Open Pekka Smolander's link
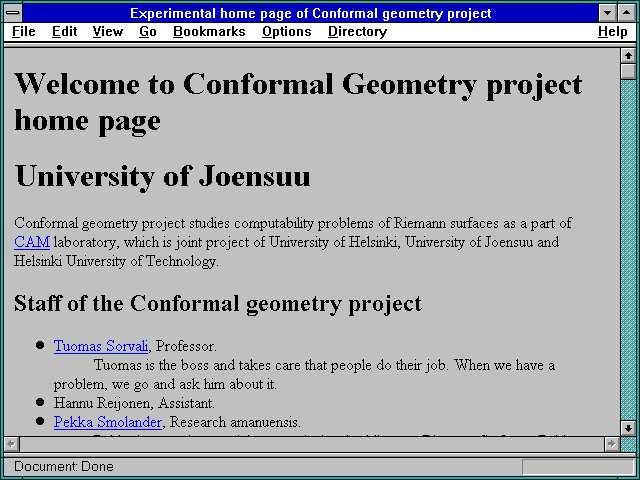 [x=108, y=422]
